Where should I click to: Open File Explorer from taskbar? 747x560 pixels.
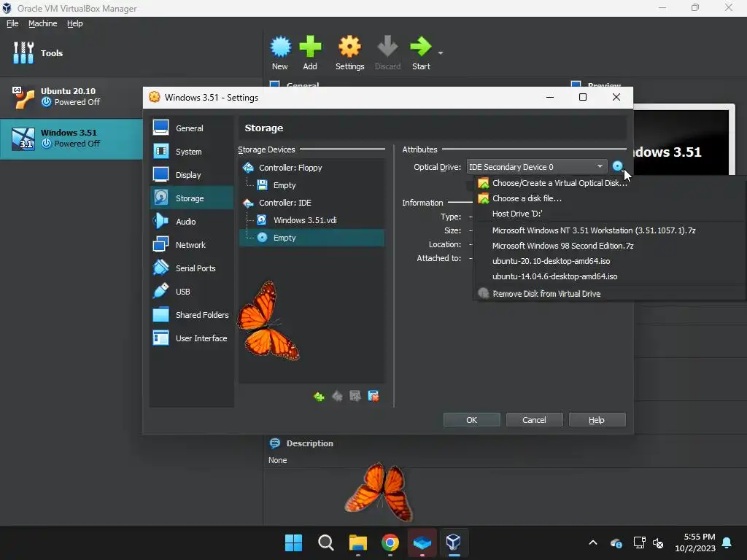point(357,542)
